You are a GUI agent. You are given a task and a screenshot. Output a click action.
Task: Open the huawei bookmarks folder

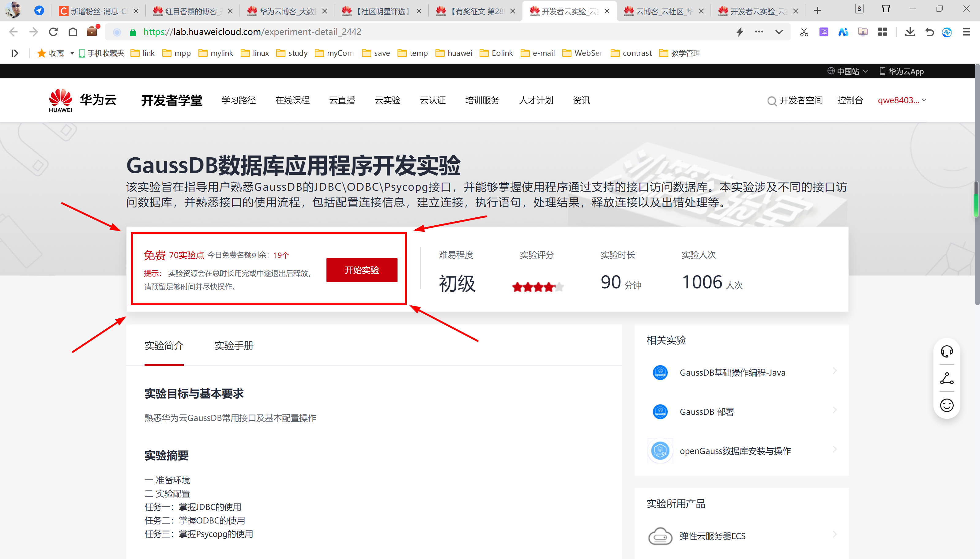[x=454, y=53]
